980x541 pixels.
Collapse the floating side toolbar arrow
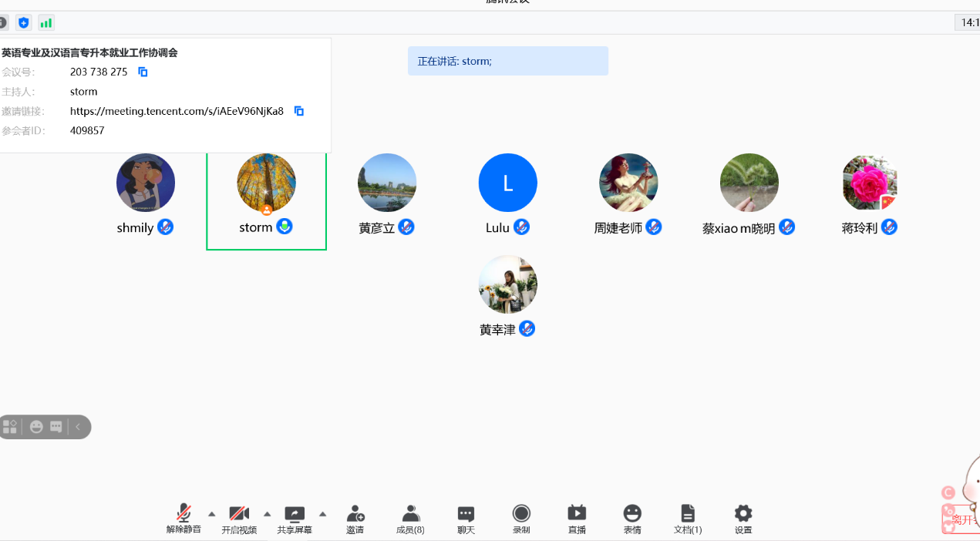[x=78, y=427]
